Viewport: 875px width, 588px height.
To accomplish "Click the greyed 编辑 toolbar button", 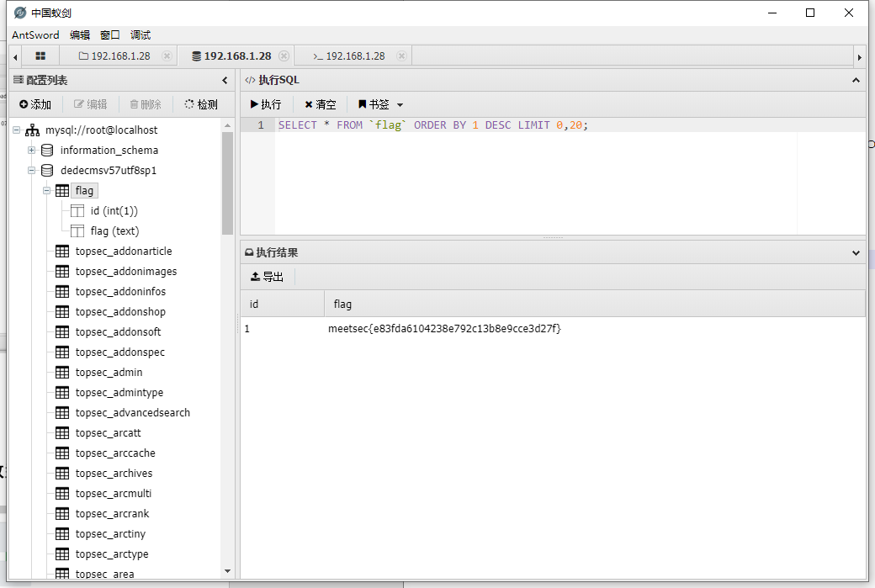I will click(90, 104).
